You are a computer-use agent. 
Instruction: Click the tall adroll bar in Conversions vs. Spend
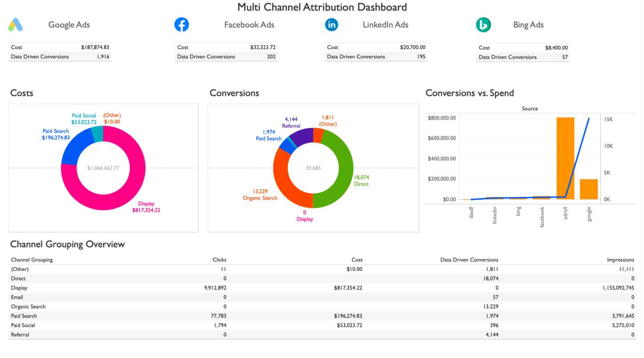click(565, 158)
